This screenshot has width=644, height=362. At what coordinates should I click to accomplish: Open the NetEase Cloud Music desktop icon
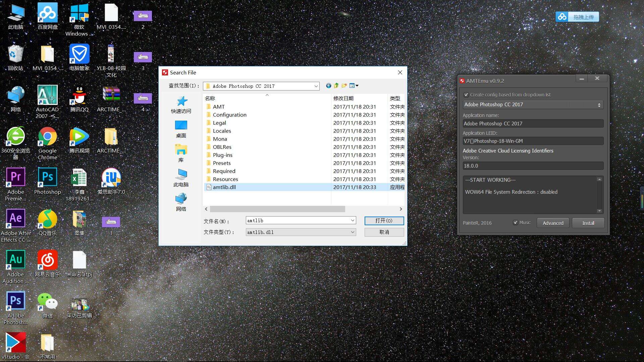(47, 264)
